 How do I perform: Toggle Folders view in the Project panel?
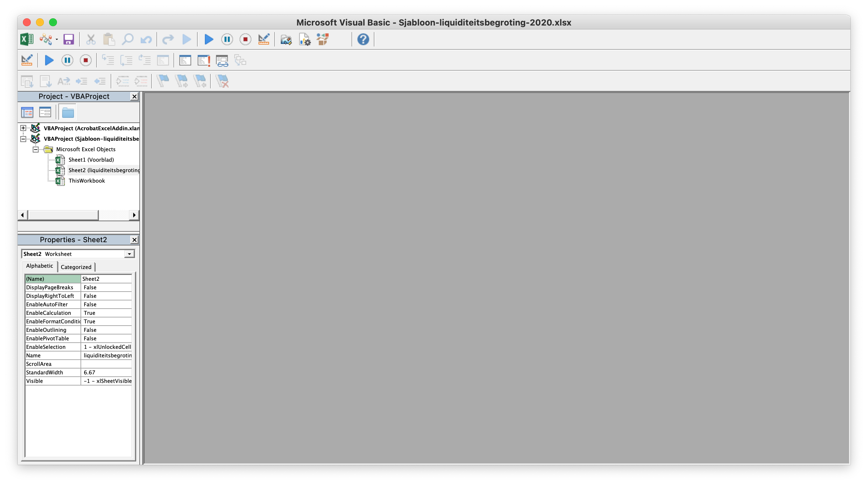[68, 112]
